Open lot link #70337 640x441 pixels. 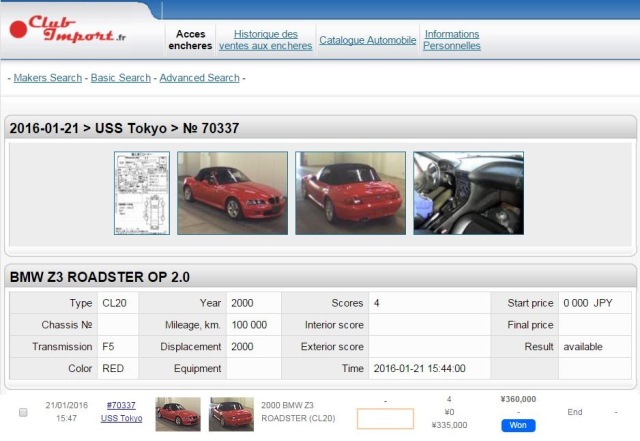click(x=121, y=405)
